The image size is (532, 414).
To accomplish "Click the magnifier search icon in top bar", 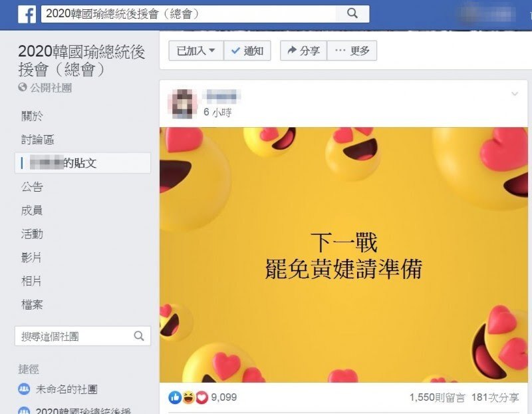I will (352, 13).
